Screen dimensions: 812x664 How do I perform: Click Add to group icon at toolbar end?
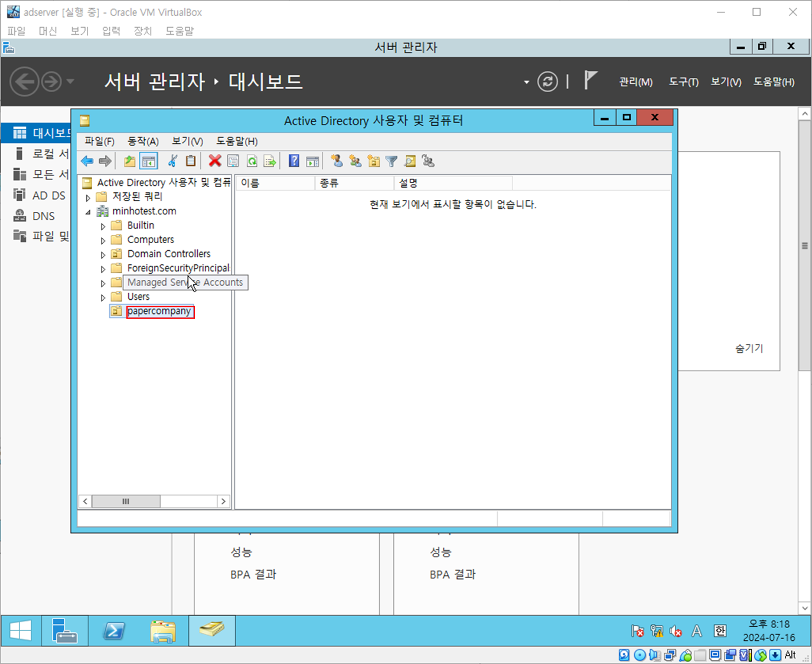428,161
